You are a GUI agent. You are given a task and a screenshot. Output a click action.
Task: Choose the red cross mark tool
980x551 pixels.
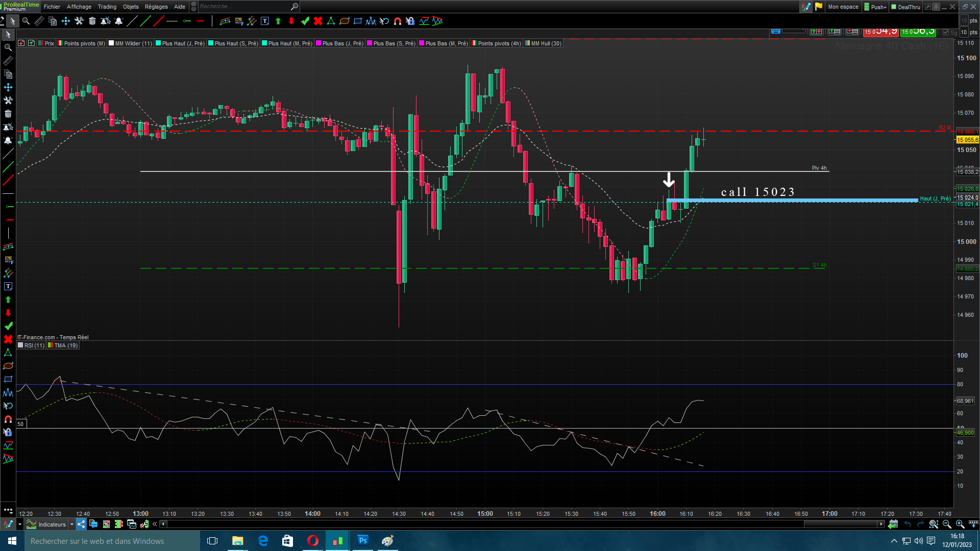coord(318,21)
